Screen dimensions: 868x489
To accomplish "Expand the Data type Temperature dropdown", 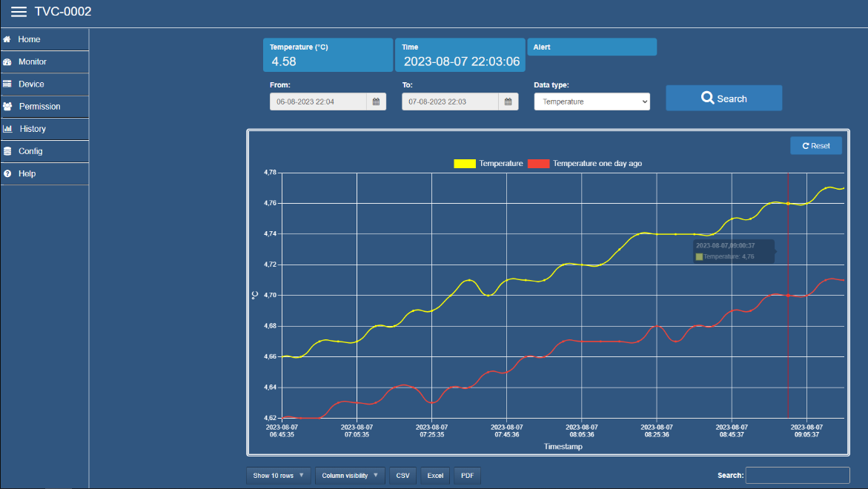I will tap(592, 102).
